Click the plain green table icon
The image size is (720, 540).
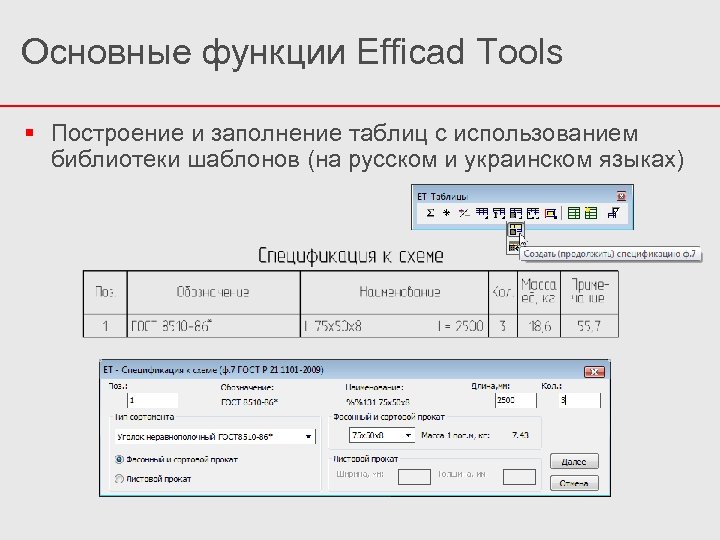pyautogui.click(x=574, y=213)
